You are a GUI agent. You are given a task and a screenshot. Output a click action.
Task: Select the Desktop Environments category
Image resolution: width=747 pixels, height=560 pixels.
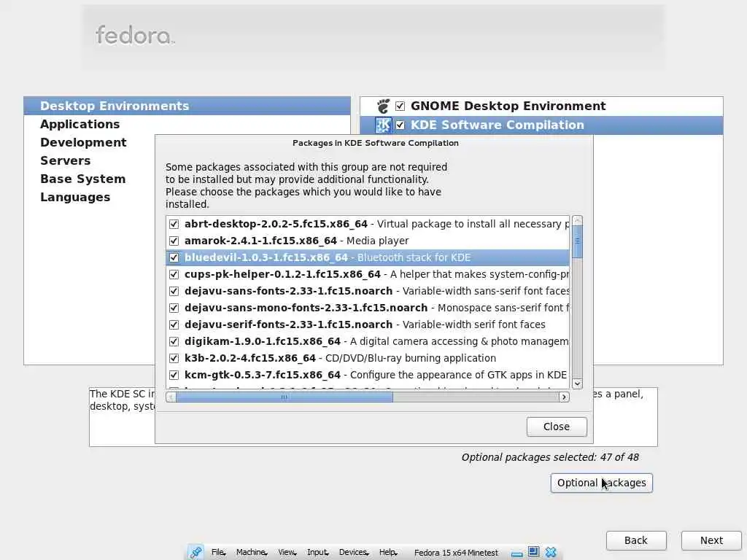pyautogui.click(x=187, y=106)
